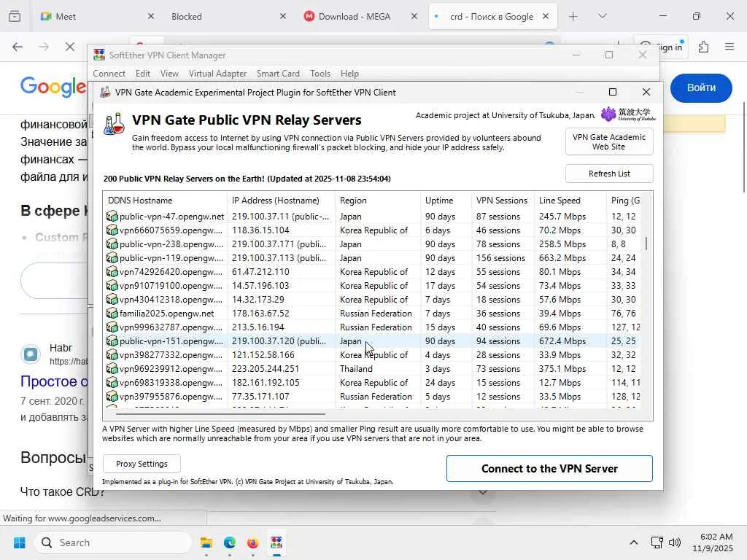Click server icon of public-vpn-238 row
This screenshot has height=560, width=747.
coord(112,244)
